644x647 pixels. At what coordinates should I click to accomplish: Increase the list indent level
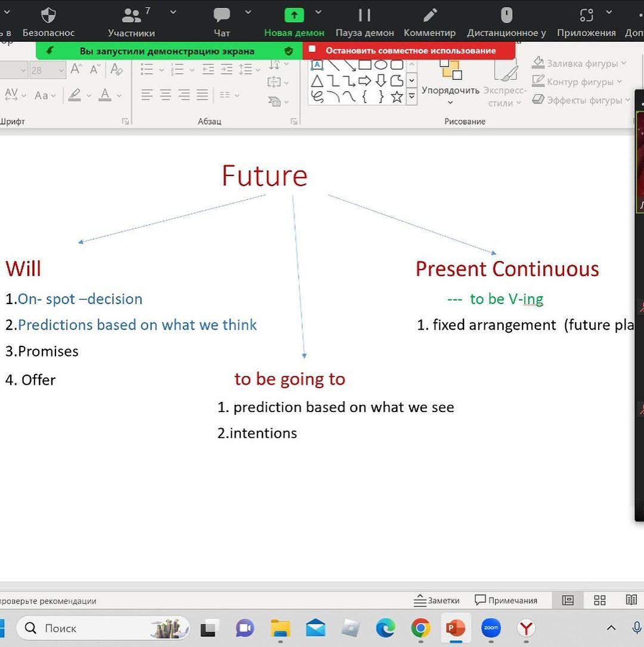tap(227, 69)
